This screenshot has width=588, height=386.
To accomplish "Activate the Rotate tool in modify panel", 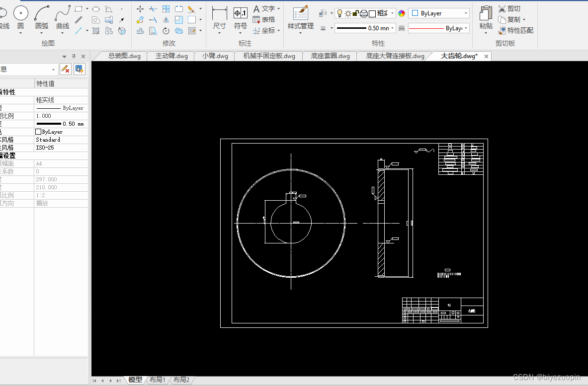I will pos(166,31).
